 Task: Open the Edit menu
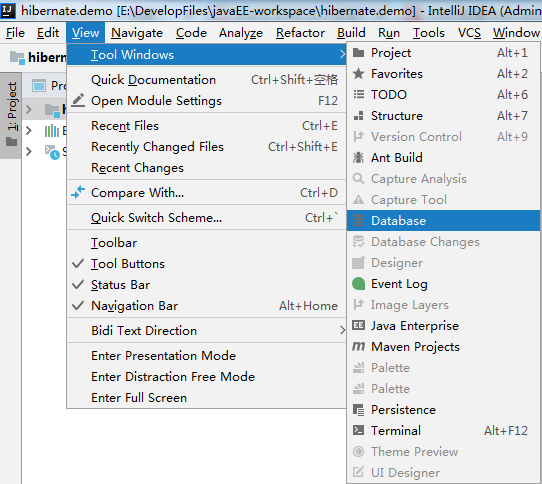click(x=48, y=33)
